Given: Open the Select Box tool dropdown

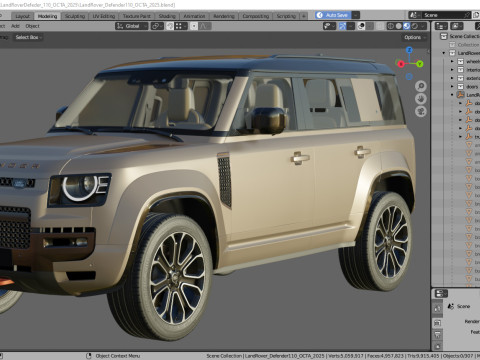Looking at the screenshot, I should pyautogui.click(x=29, y=37).
